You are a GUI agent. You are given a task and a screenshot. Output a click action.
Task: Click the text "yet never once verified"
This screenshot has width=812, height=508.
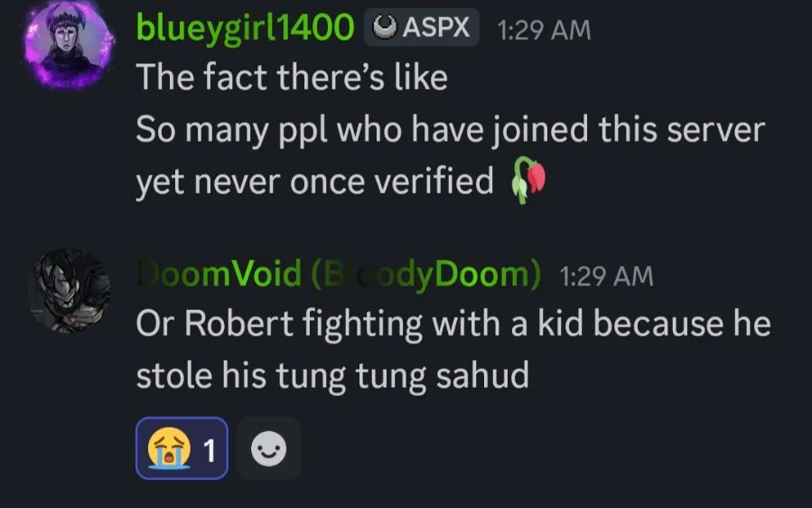[314, 183]
